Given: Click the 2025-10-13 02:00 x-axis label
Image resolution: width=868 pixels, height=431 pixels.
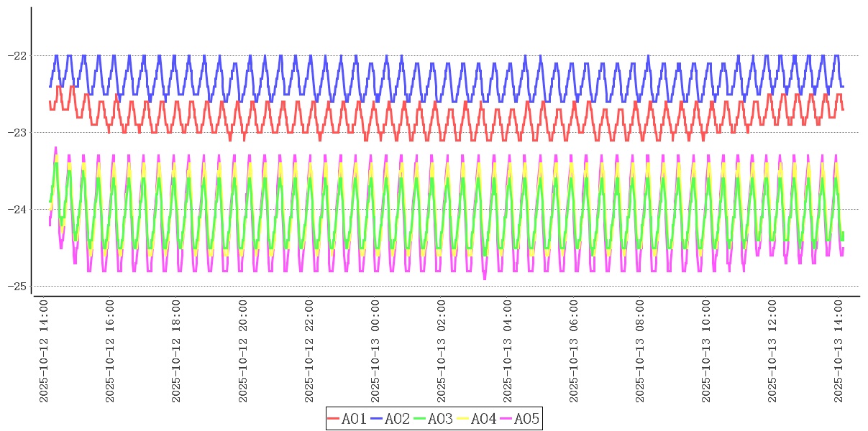Looking at the screenshot, I should (442, 351).
